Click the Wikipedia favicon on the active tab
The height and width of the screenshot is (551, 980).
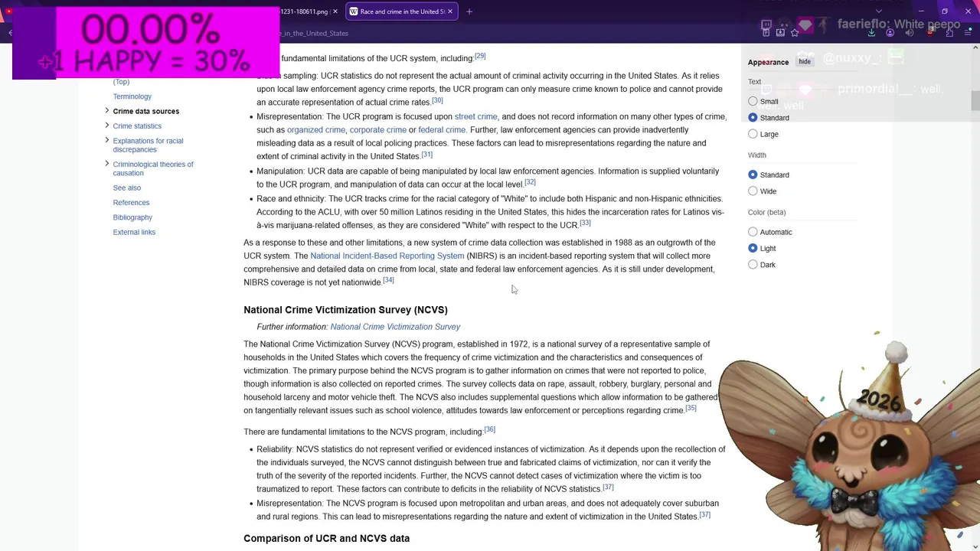coord(354,11)
